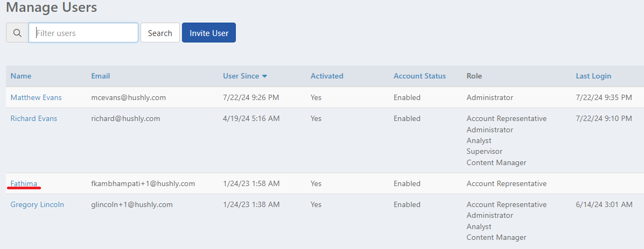Click Matthew Evans' Administrator role text
Screen dimensions: 644x249
tap(489, 98)
